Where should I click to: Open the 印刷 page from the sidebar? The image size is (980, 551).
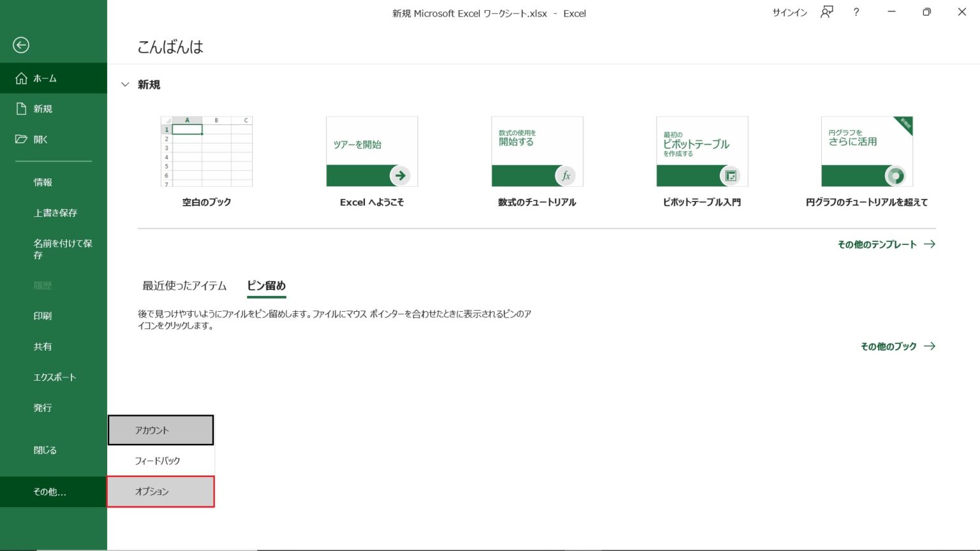click(43, 316)
